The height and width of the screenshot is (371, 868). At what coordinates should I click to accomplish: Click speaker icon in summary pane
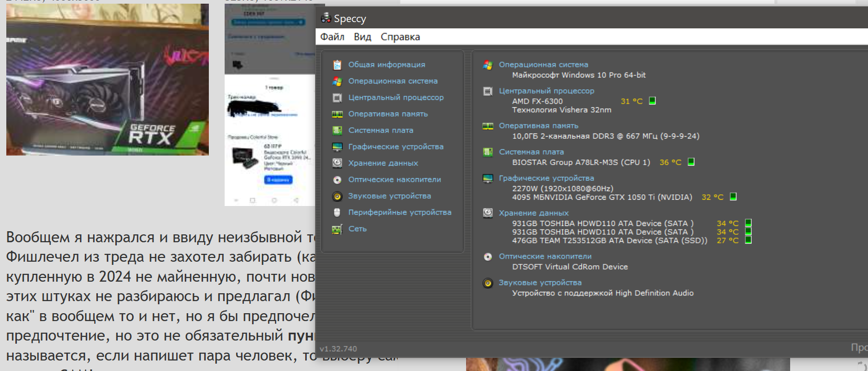click(x=488, y=283)
